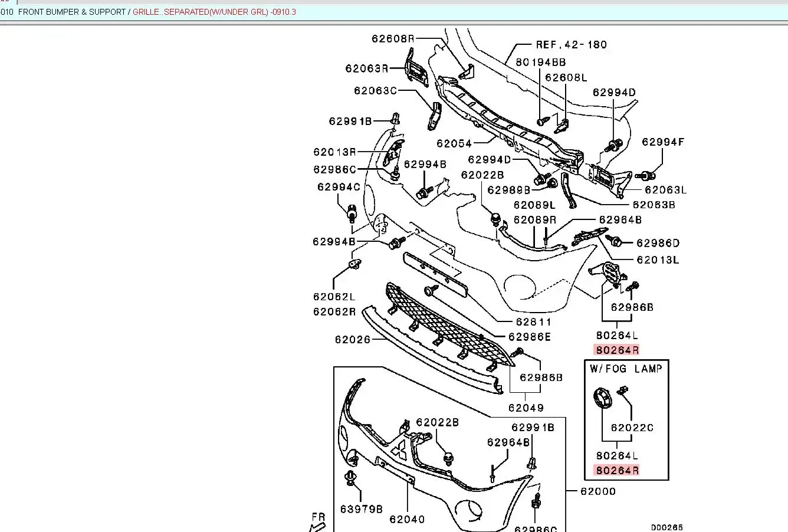Click part label 62994F
Image resolution: width=788 pixels, height=532 pixels.
[663, 142]
